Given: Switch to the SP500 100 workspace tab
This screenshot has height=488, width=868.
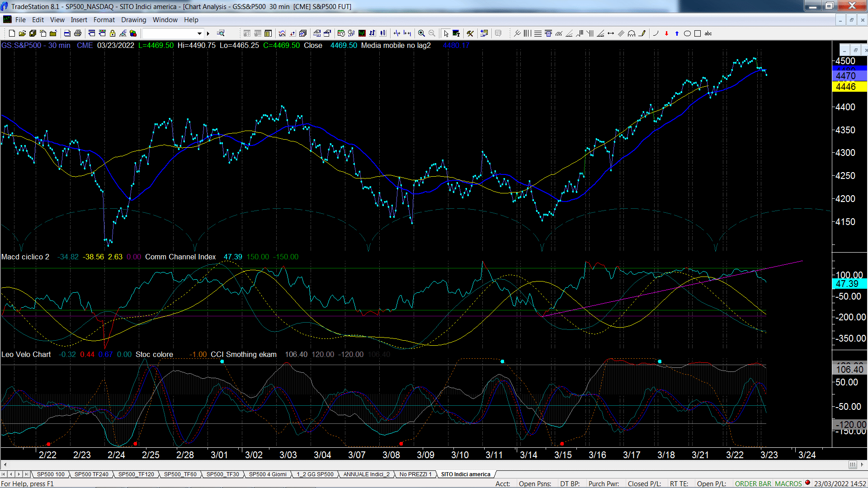Looking at the screenshot, I should tap(51, 474).
